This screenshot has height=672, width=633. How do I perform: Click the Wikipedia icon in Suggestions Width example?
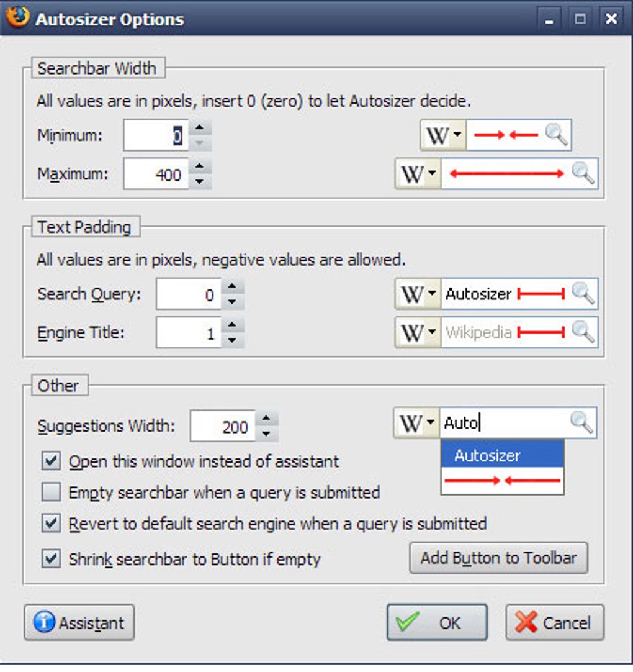point(410,422)
